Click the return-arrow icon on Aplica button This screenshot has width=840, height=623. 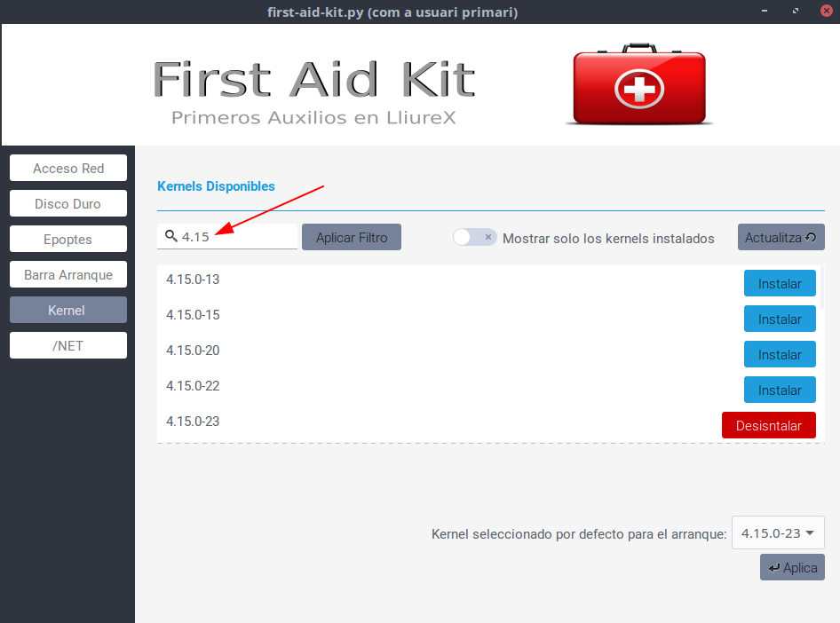774,568
